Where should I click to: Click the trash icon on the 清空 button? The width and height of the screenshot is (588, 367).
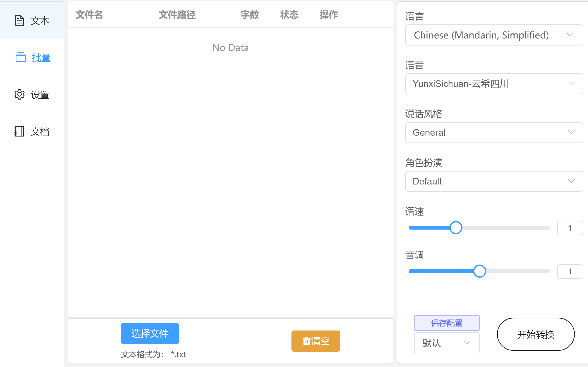(306, 341)
